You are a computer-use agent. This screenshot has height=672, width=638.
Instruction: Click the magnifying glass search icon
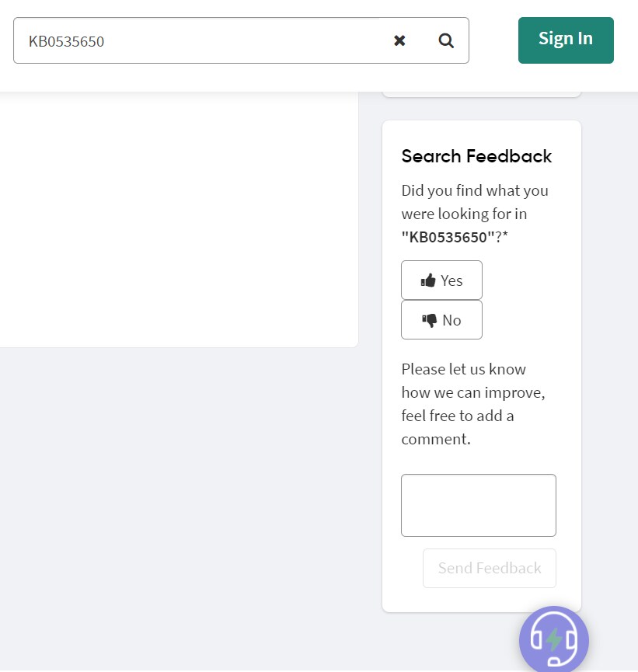[x=446, y=40]
